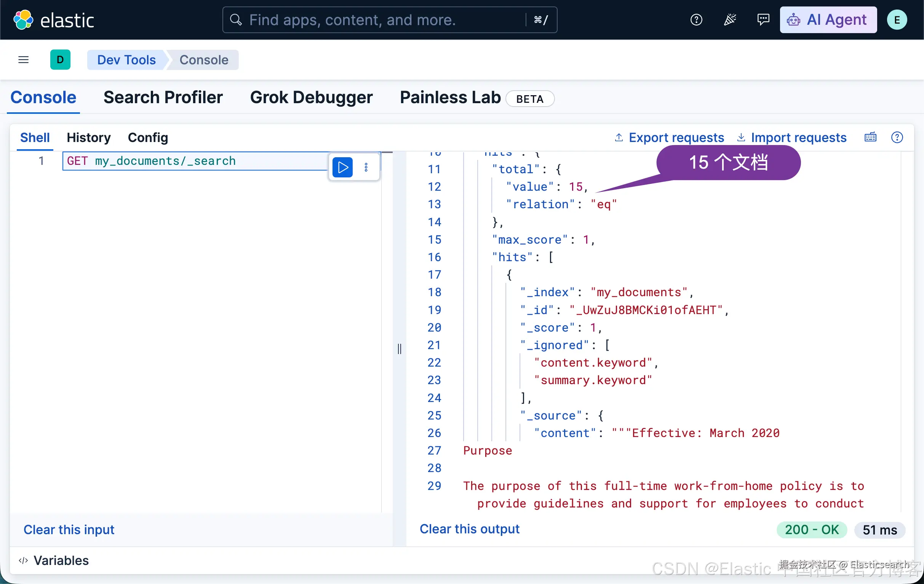Open the D space selector

60,60
